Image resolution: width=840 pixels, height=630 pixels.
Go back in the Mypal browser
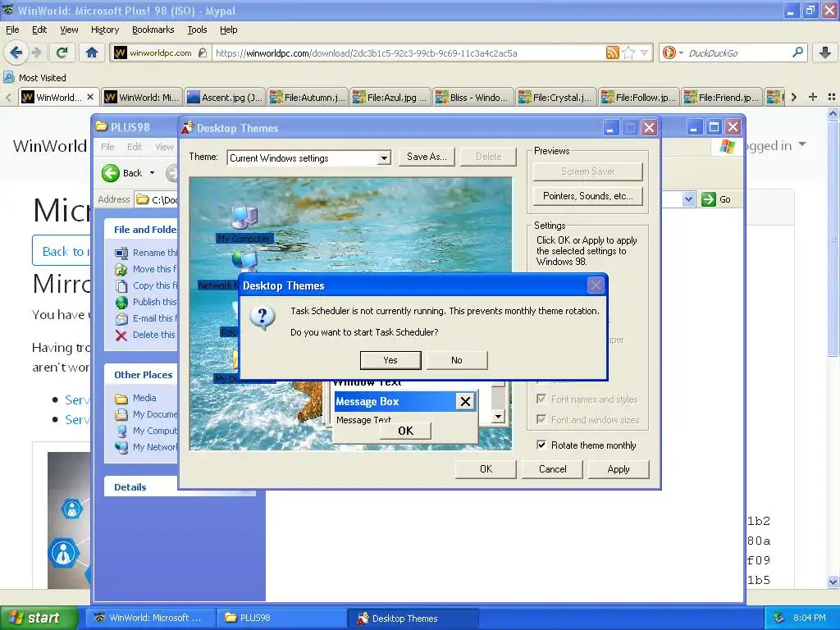(16, 52)
